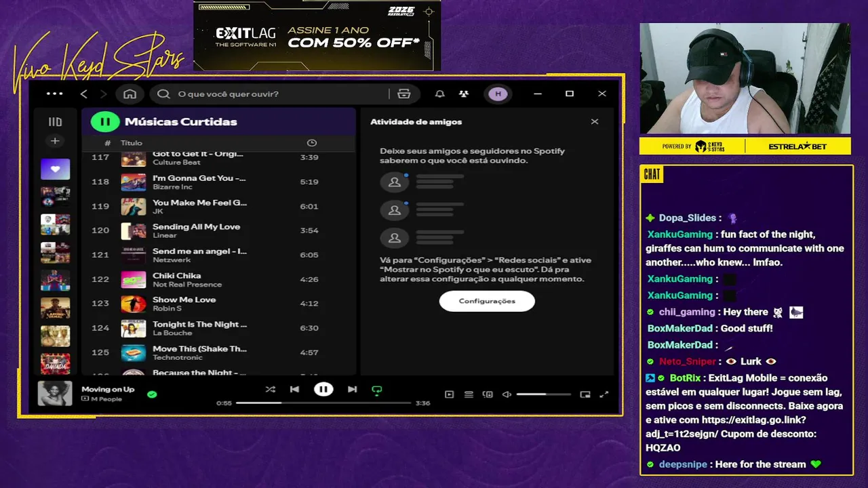
Task: Go forward with the right arrow
Action: pos(104,94)
